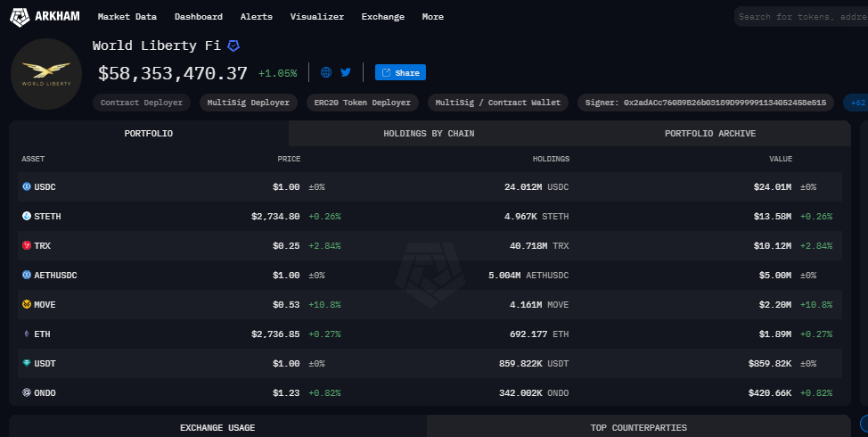Click the verified badge beside World Liberty Fi

pos(233,46)
